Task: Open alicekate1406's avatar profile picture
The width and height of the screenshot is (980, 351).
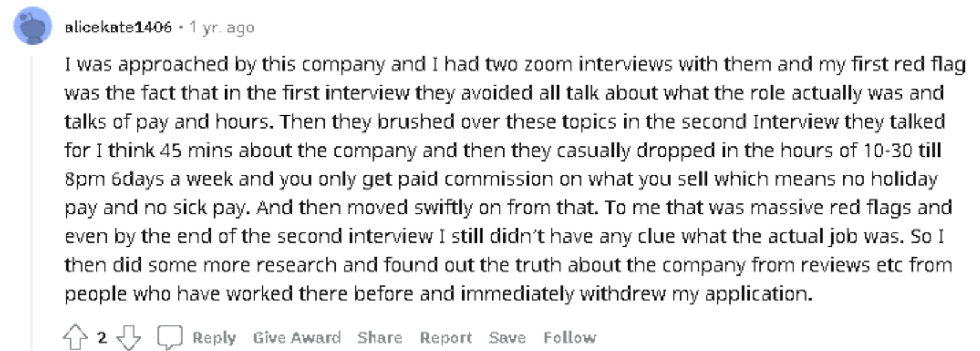Action: 33,26
